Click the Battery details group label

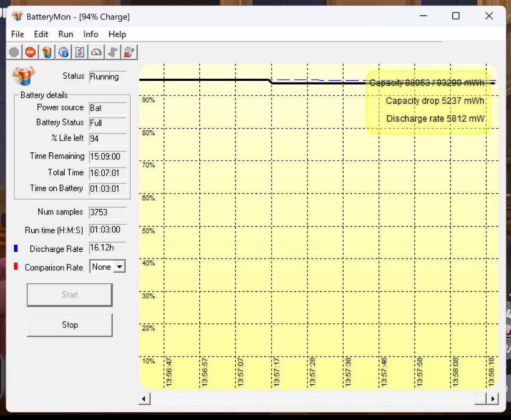[x=44, y=95]
